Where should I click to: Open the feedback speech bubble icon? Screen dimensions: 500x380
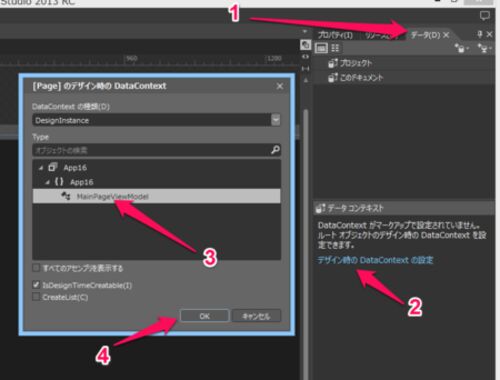485,15
